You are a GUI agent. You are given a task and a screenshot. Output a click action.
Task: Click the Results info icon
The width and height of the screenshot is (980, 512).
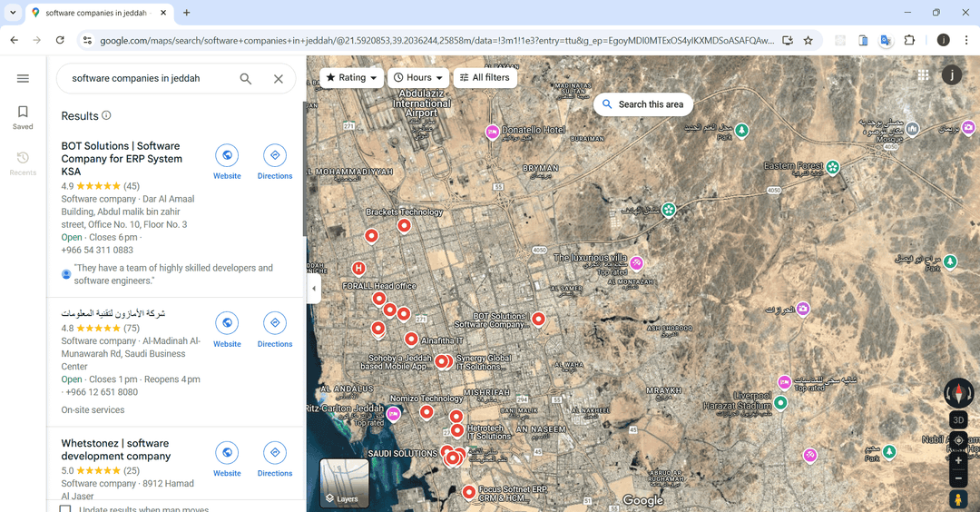pos(106,115)
